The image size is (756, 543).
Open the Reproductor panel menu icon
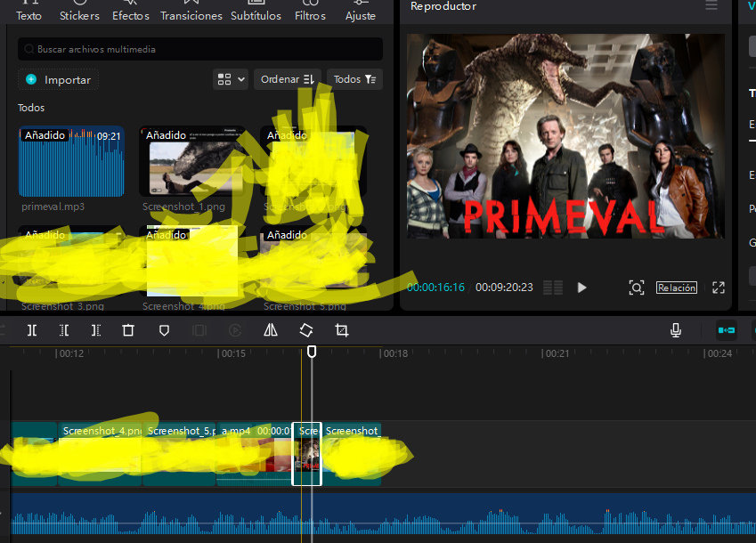coord(711,5)
